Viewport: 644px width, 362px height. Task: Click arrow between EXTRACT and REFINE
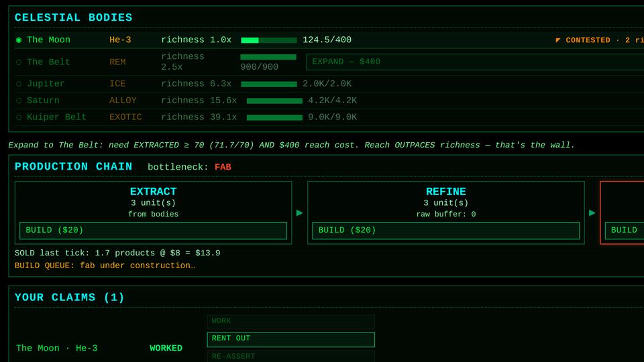click(299, 213)
